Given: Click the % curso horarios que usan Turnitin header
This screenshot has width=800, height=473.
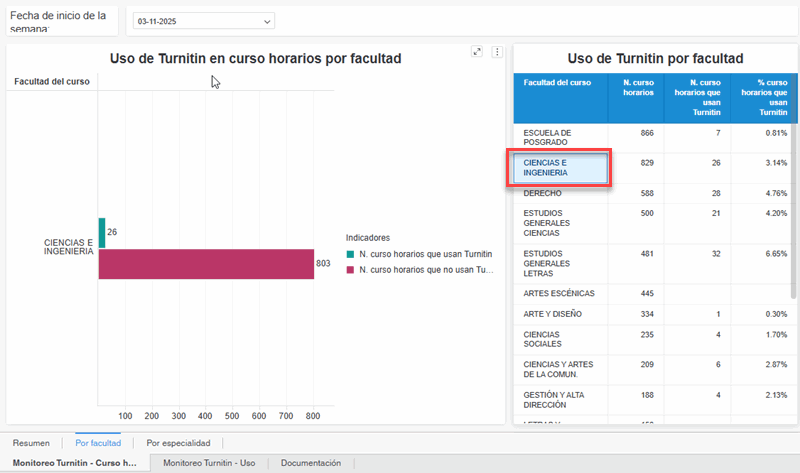Looking at the screenshot, I should pyautogui.click(x=763, y=97).
